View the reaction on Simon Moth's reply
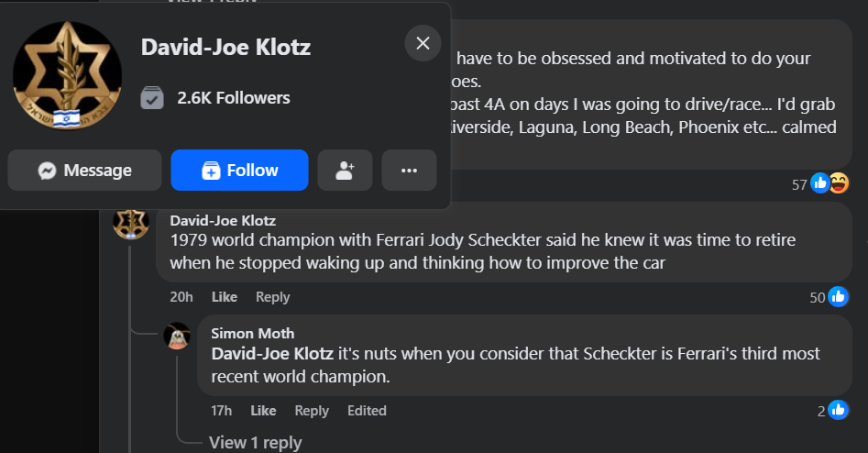 tap(838, 411)
